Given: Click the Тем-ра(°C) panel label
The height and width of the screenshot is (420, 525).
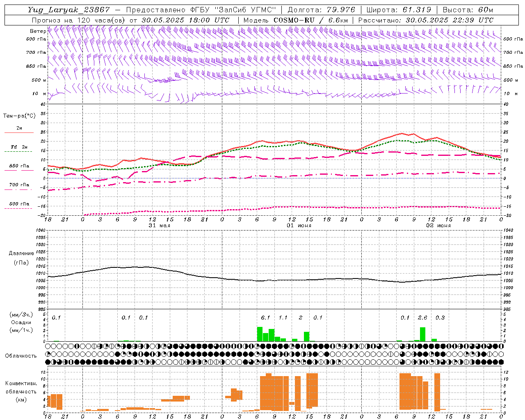Looking at the screenshot, I should pyautogui.click(x=19, y=116).
